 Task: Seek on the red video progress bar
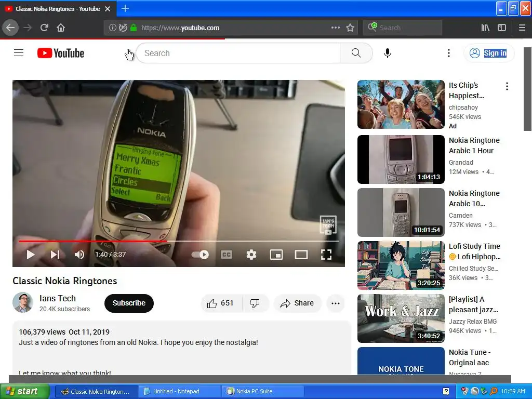point(179,241)
